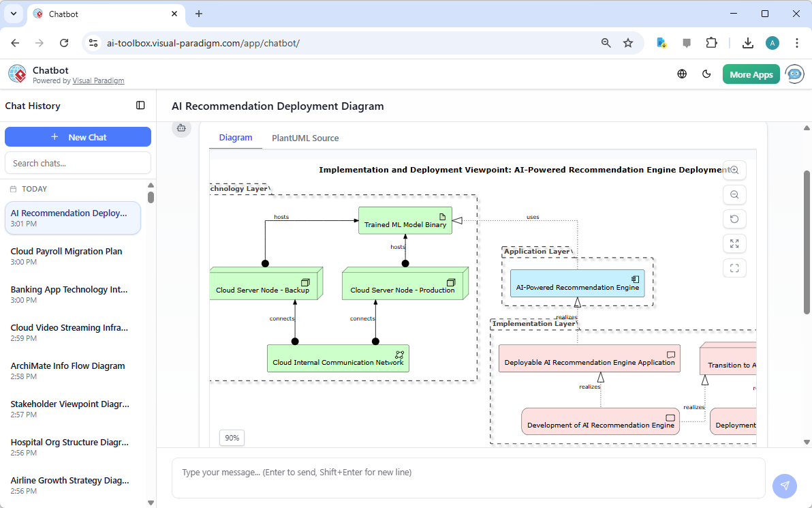Start a New Chat

[78, 136]
